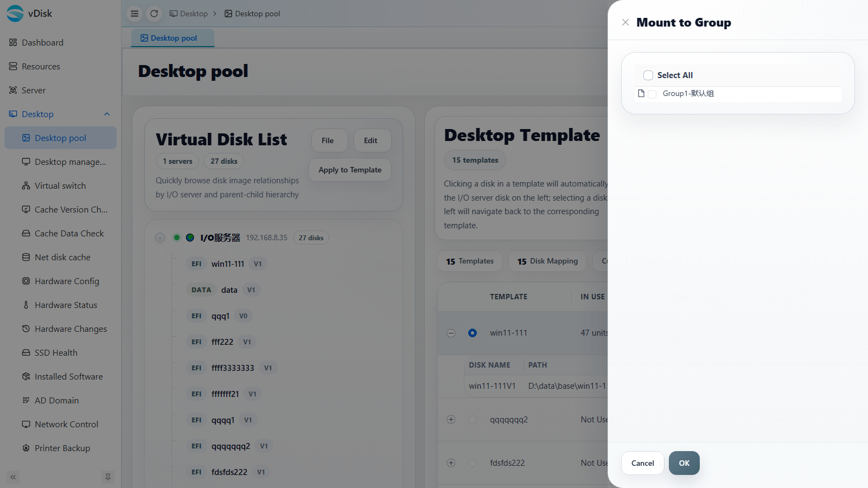
Task: Click the refresh icon in top toolbar
Action: 154,14
